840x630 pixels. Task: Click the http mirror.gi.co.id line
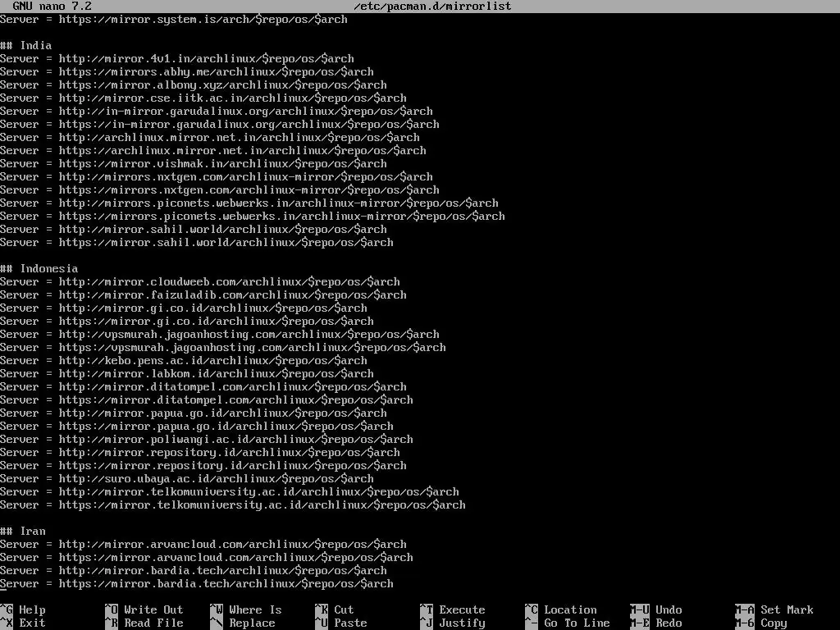point(184,308)
